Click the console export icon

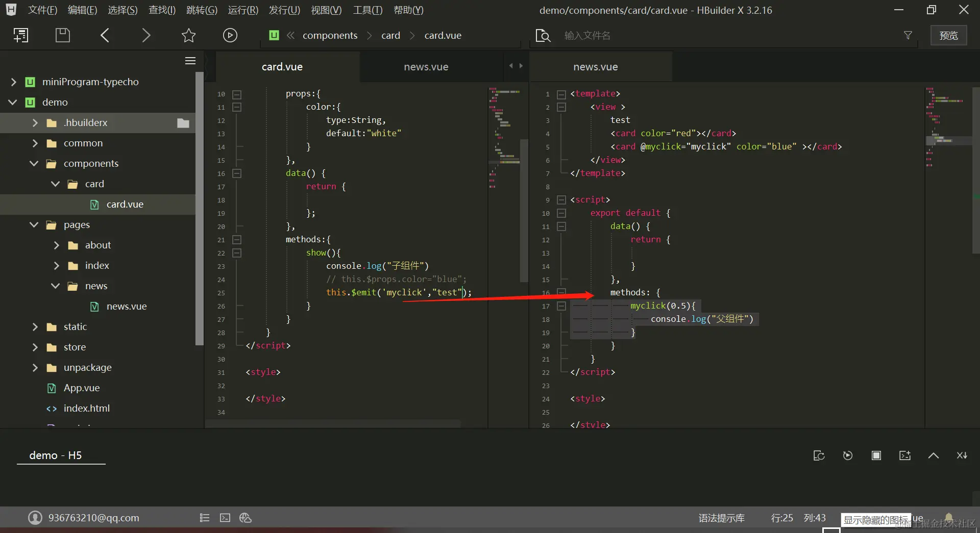(x=905, y=455)
